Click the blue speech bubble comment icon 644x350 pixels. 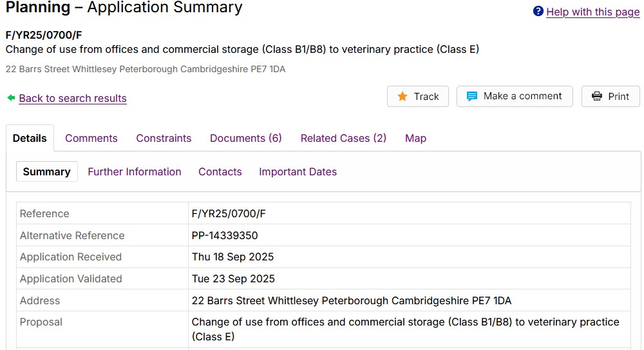(x=472, y=97)
